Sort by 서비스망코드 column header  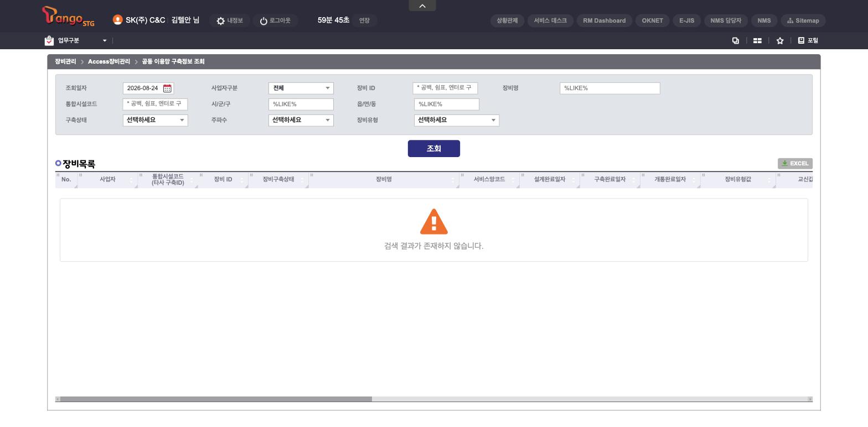(489, 180)
